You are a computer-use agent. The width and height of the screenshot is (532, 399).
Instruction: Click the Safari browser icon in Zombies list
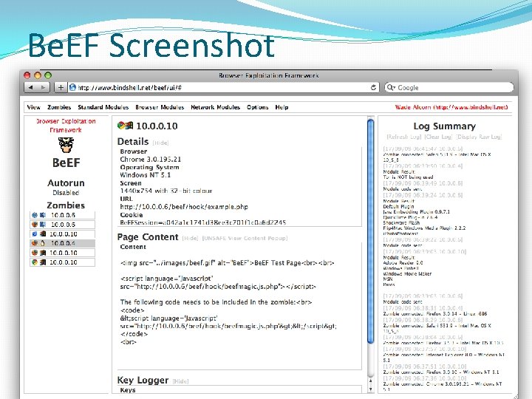tap(35, 215)
